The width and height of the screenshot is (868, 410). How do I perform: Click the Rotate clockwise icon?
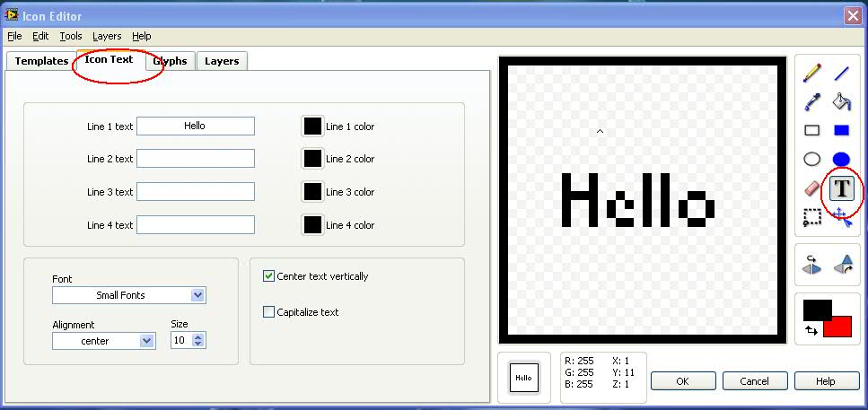[x=843, y=265]
